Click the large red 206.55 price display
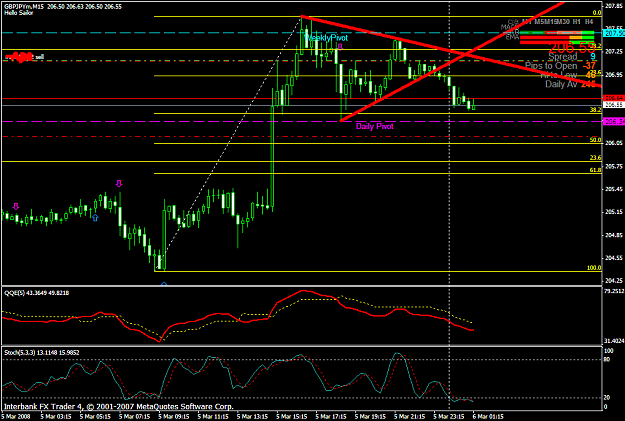Screen dimensions: 625x421 click(572, 48)
